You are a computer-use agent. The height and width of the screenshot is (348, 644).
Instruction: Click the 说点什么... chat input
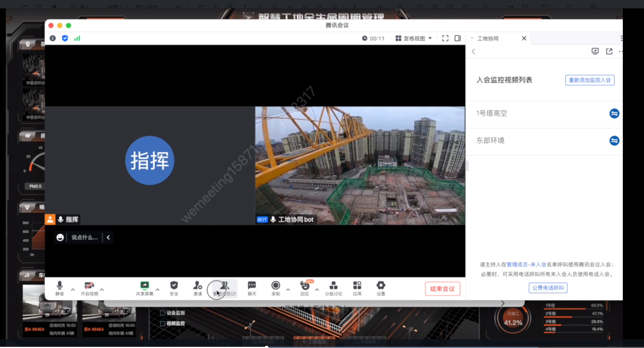[x=84, y=237]
